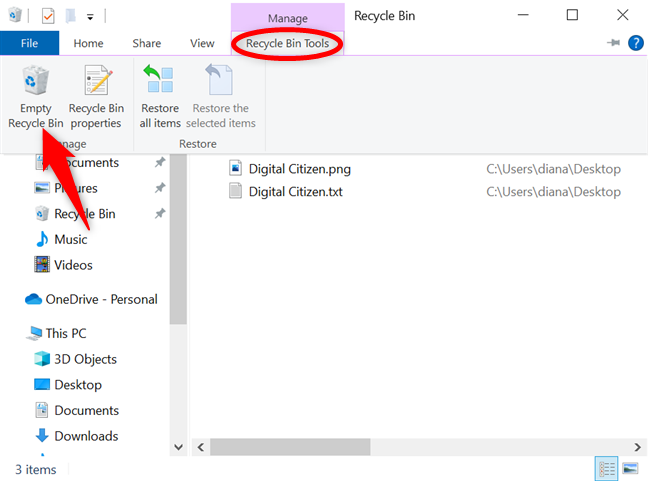Click horizontal scrollbar right arrow

(637, 447)
